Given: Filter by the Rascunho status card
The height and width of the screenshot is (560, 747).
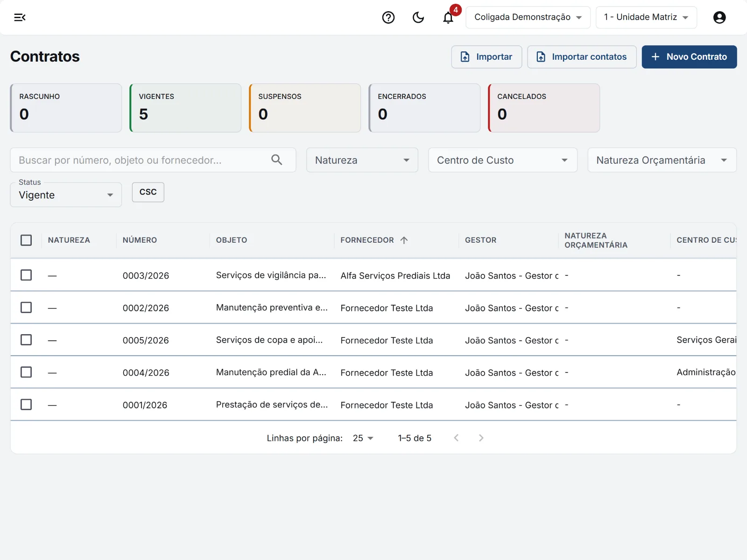Looking at the screenshot, I should click(x=66, y=108).
